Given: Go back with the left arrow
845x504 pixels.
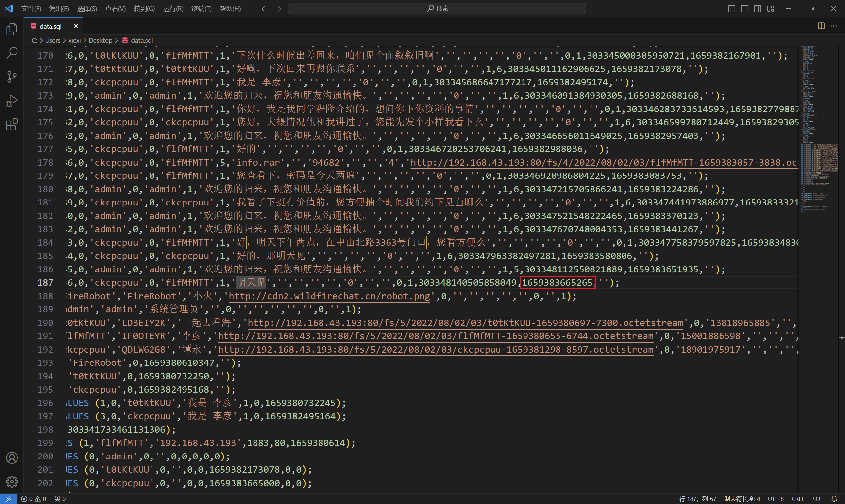Looking at the screenshot, I should (x=265, y=9).
